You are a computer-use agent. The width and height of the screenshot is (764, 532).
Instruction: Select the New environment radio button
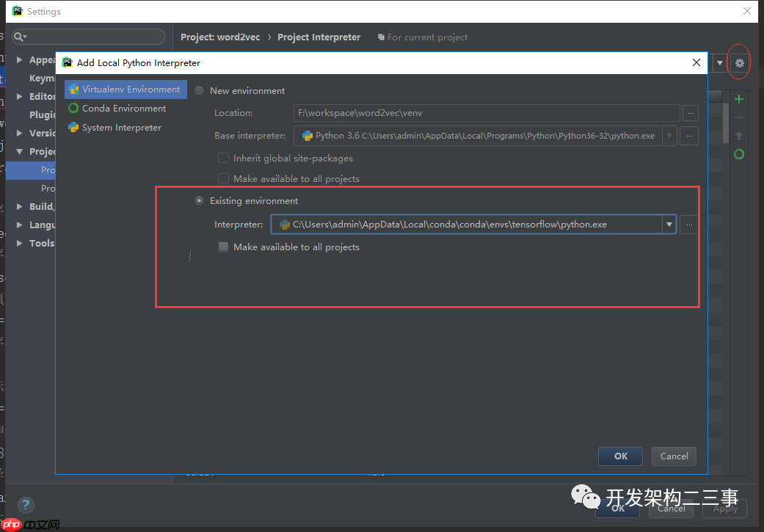pos(200,90)
